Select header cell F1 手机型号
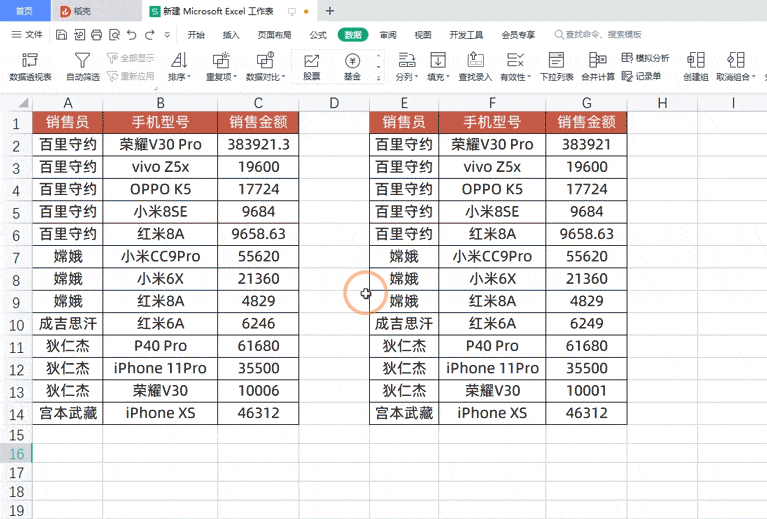Viewport: 767px width, 519px height. tap(492, 122)
